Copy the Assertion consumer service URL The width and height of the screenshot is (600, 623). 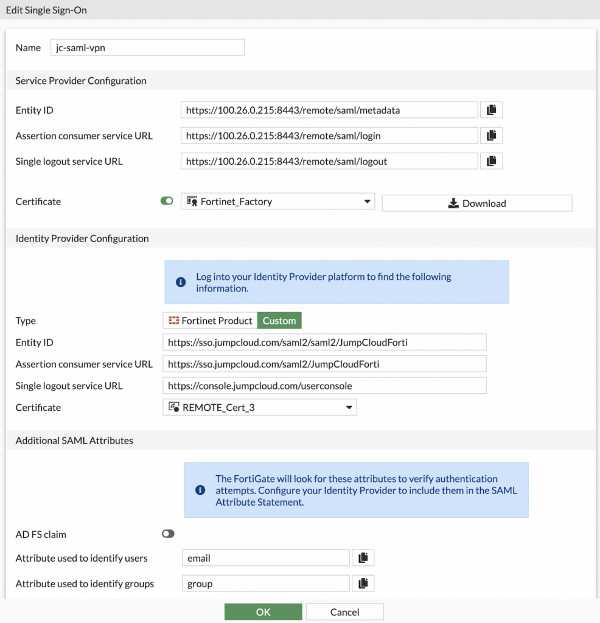[x=492, y=135]
